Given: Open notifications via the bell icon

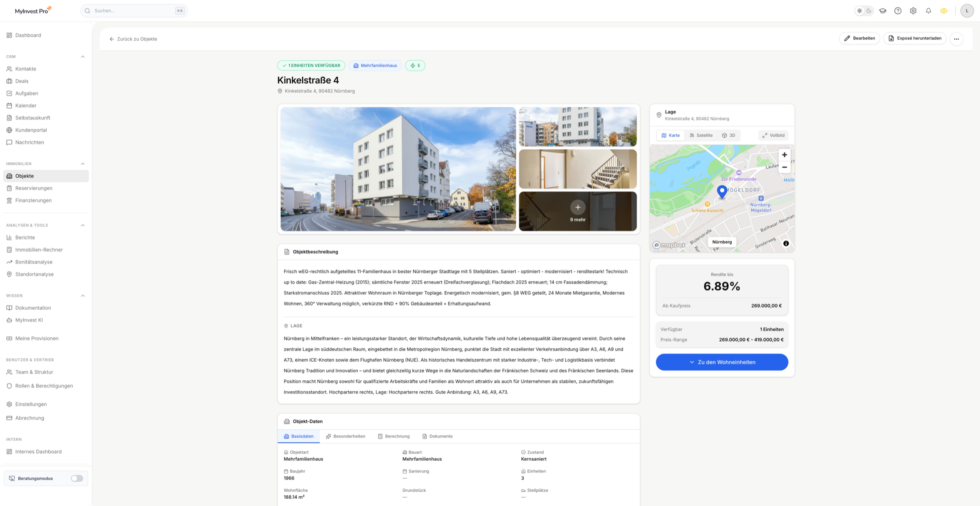Looking at the screenshot, I should tap(929, 11).
